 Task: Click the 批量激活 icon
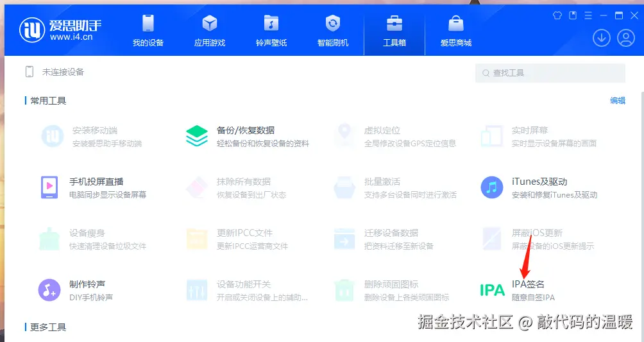344,187
